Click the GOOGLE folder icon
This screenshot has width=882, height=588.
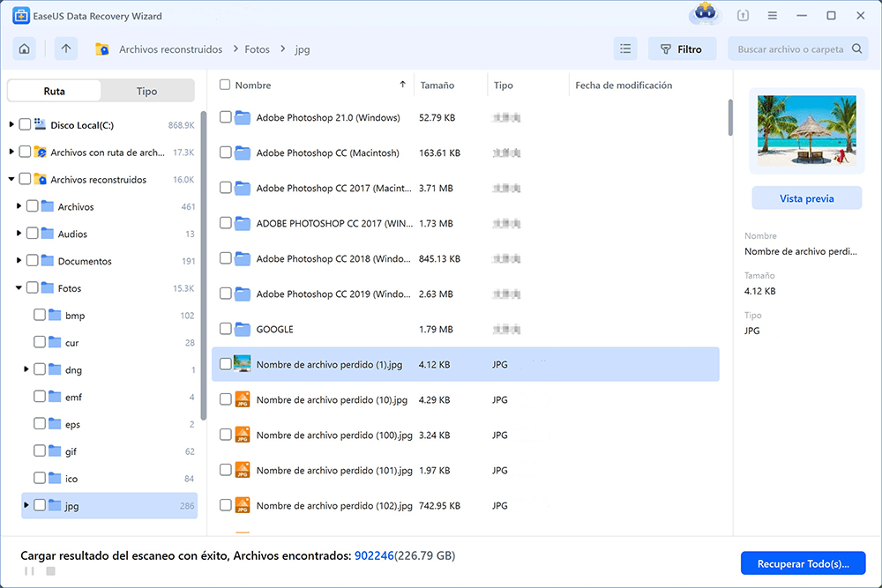pyautogui.click(x=243, y=329)
